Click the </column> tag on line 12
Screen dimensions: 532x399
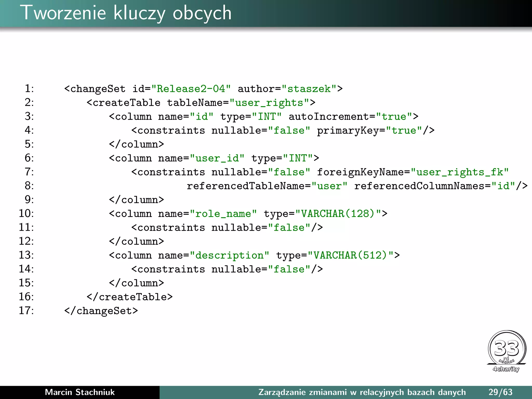(137, 242)
